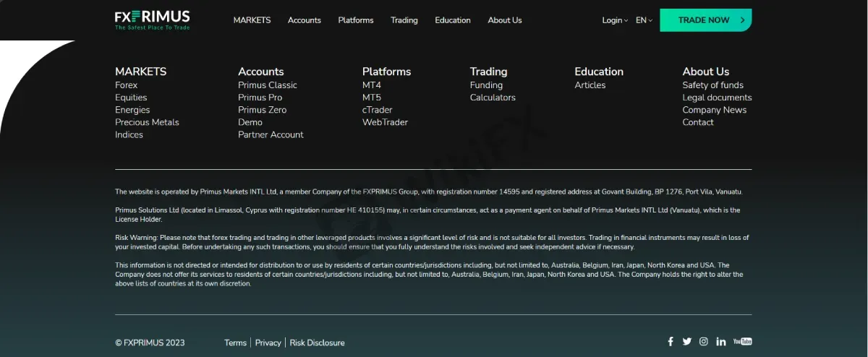Click the TRADE NOW button
Screen dimensions: 868x357
[705, 20]
